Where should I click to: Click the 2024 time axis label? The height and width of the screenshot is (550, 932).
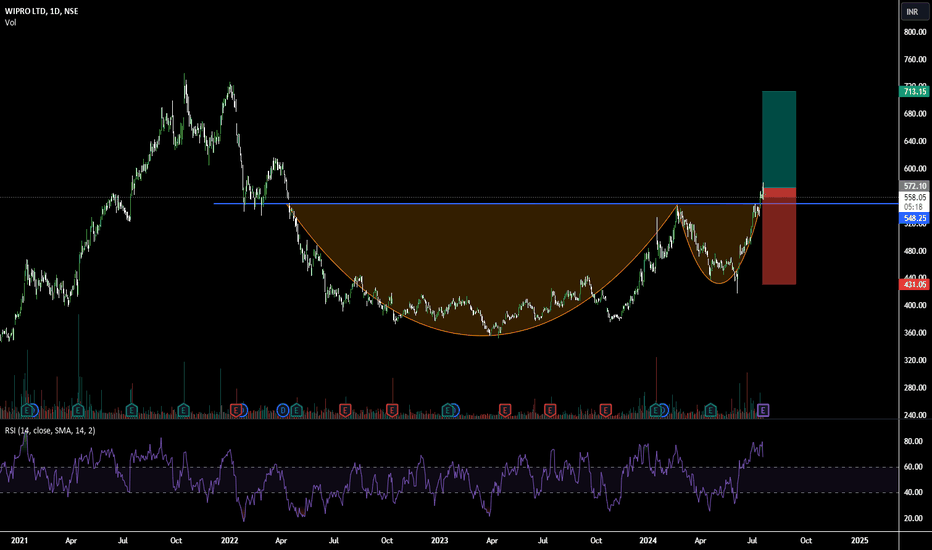(648, 540)
